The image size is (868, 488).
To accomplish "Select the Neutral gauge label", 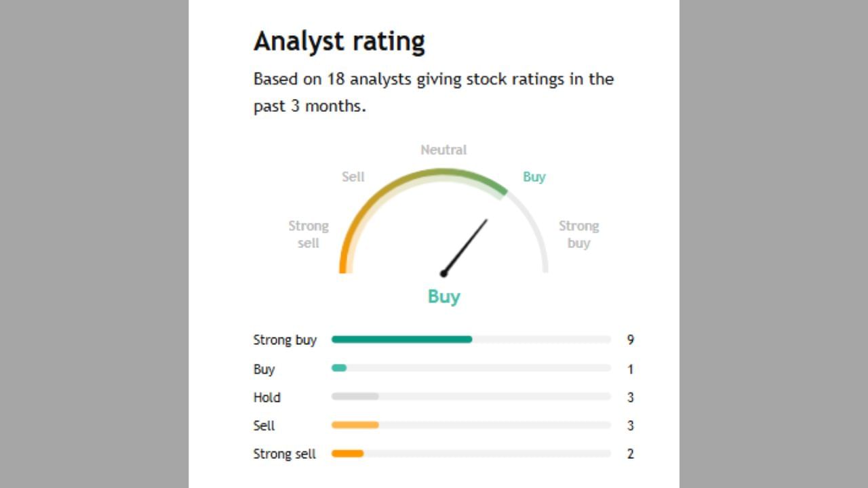I will [x=443, y=150].
